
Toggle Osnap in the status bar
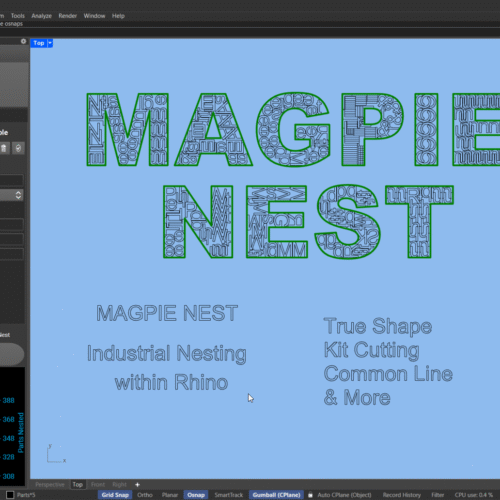coord(196,495)
